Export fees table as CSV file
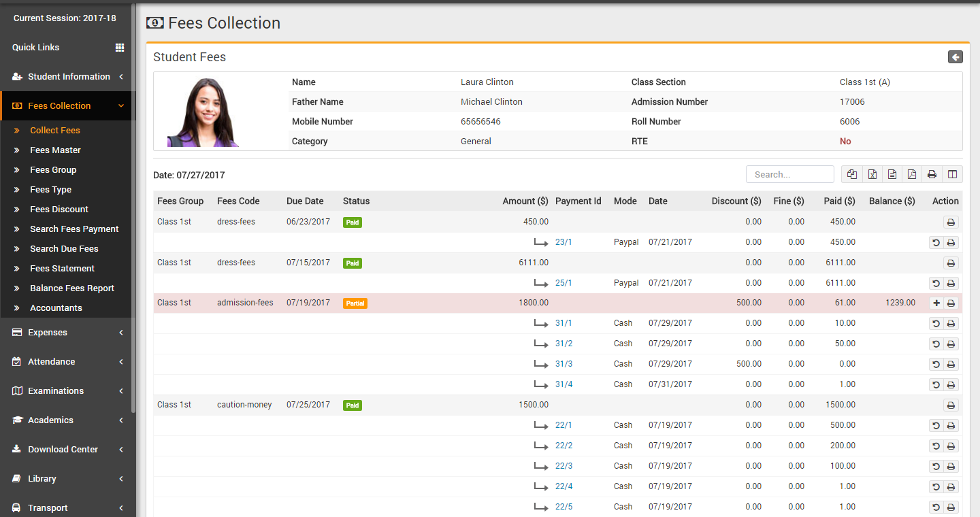This screenshot has height=517, width=980. [x=892, y=174]
